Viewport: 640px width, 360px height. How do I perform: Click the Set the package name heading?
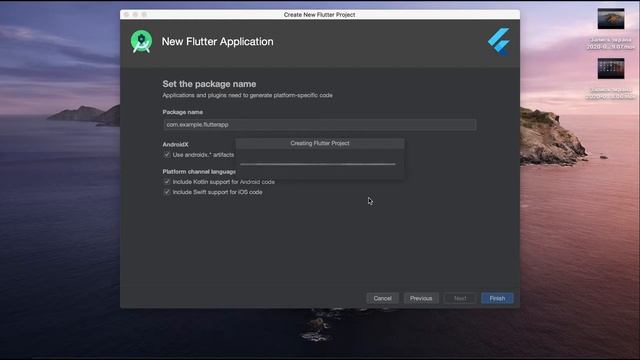pos(209,84)
